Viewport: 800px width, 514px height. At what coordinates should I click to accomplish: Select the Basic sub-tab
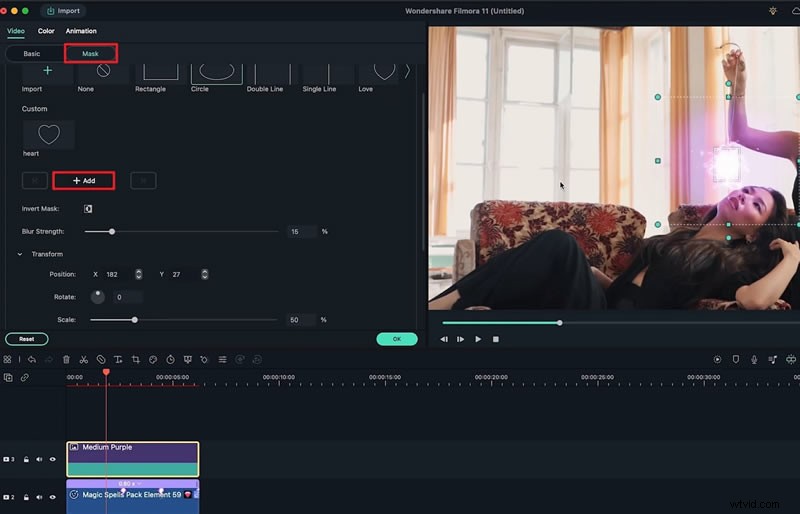(x=32, y=54)
